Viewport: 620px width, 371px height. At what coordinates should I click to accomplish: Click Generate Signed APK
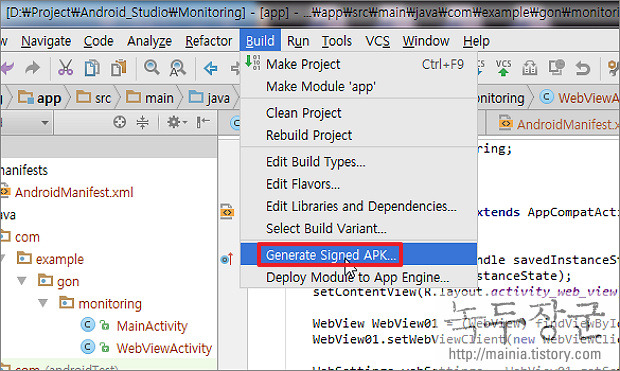(x=358, y=255)
